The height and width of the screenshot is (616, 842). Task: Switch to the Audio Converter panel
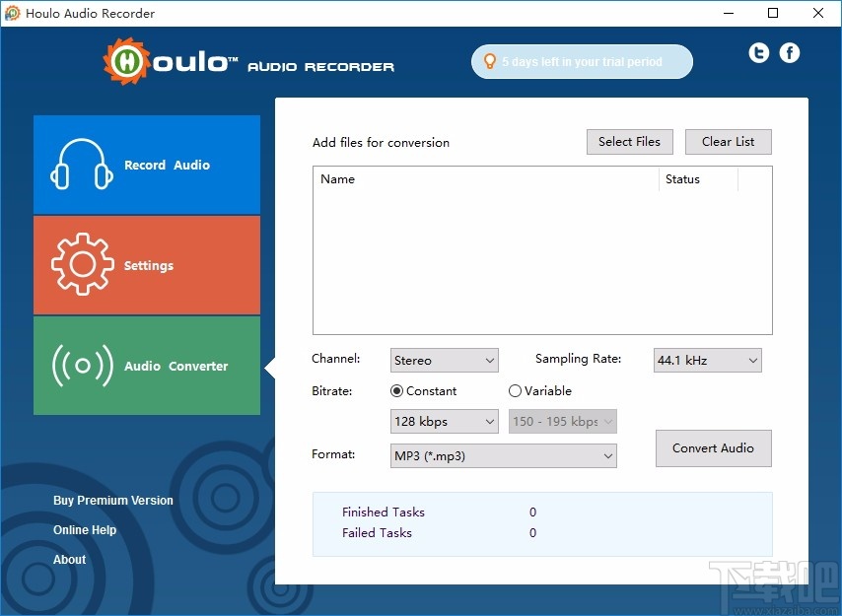point(146,366)
